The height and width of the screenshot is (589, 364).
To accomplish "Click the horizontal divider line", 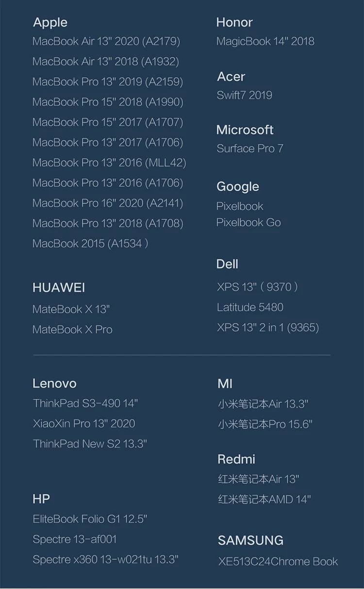I will pyautogui.click(x=182, y=355).
